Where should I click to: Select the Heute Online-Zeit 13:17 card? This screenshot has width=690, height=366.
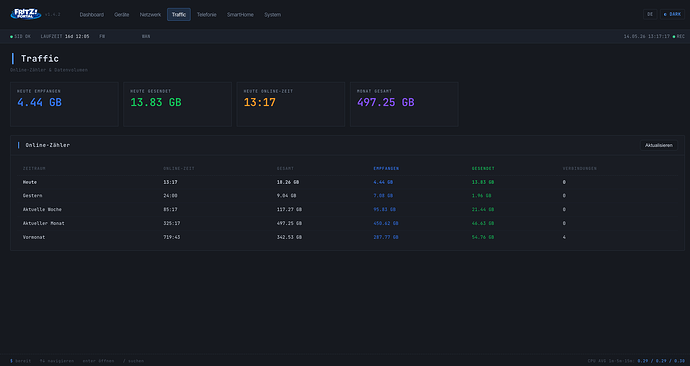[291, 104]
